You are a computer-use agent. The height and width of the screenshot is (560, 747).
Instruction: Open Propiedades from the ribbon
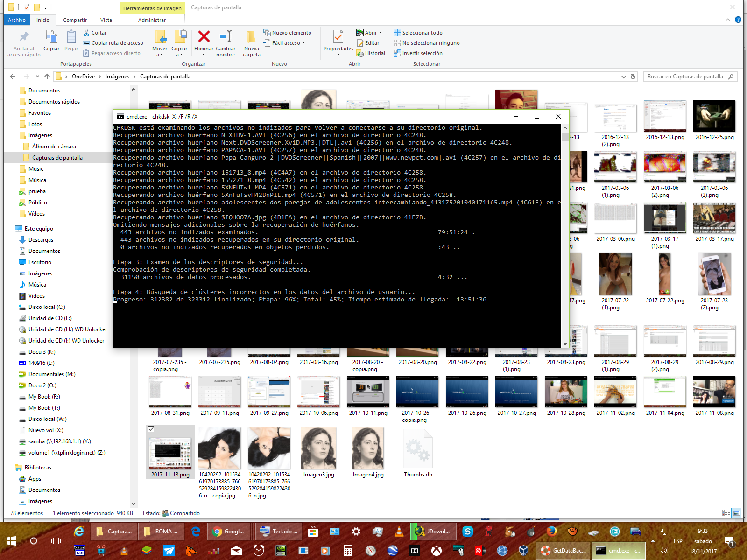tap(338, 39)
